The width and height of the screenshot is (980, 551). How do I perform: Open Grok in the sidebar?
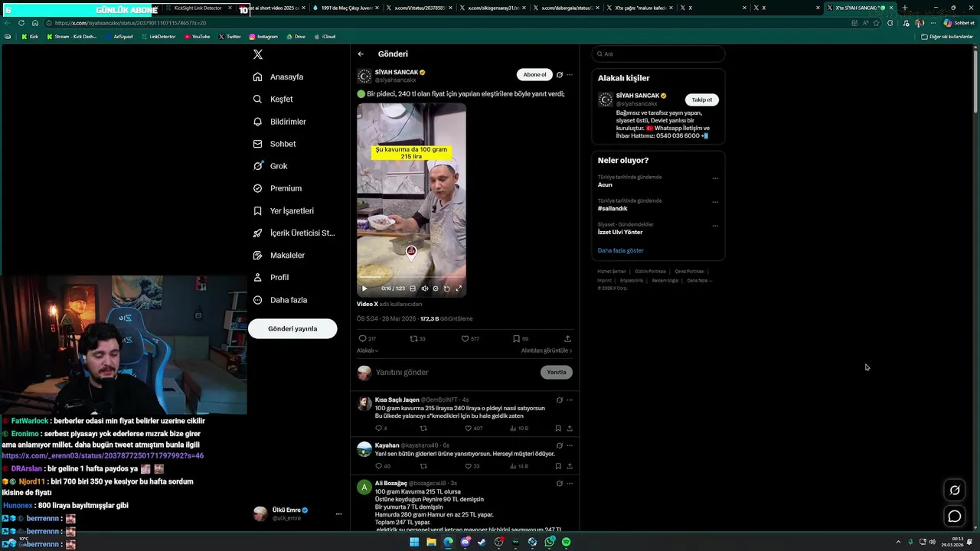coord(270,166)
